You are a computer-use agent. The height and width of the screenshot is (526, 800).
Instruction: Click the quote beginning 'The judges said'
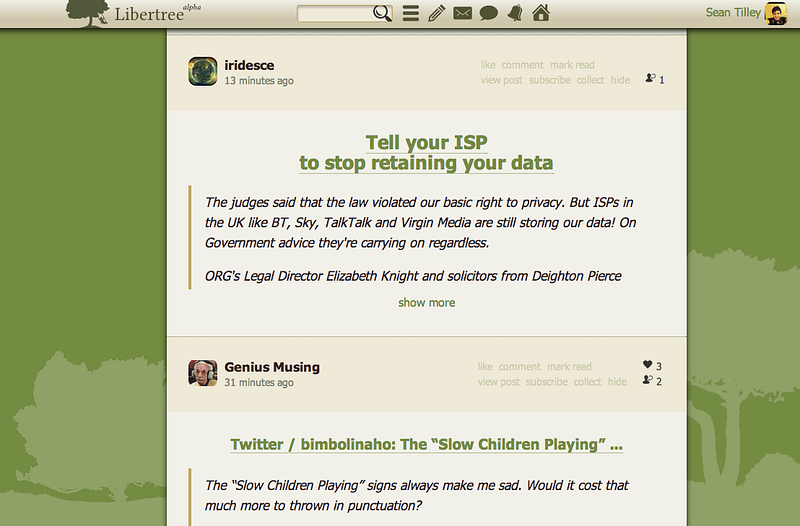(420, 222)
